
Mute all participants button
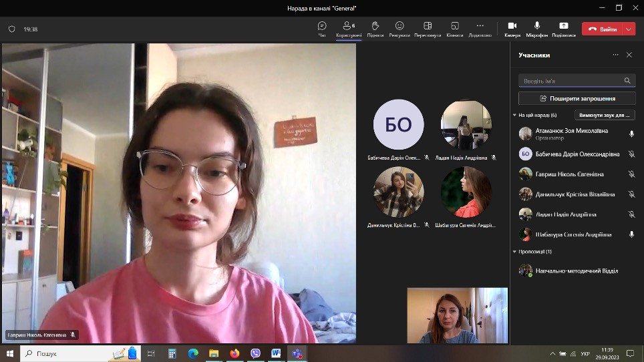coord(604,116)
